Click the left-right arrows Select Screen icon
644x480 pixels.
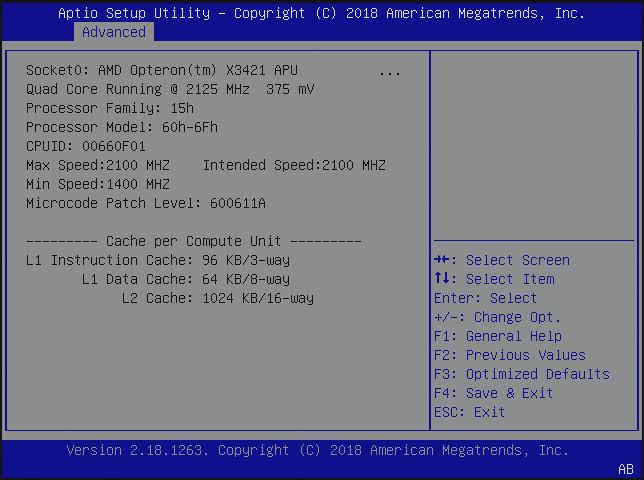click(442, 260)
